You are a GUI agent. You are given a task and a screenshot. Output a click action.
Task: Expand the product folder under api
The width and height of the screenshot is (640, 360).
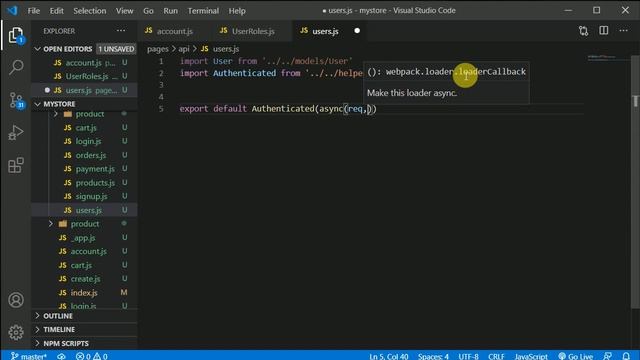click(x=89, y=114)
